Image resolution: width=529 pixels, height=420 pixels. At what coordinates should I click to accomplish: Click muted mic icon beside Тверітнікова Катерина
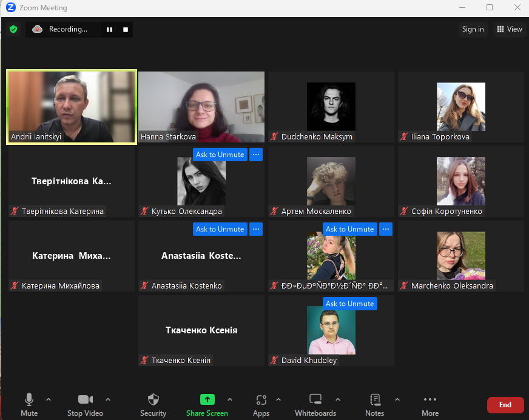(15, 211)
